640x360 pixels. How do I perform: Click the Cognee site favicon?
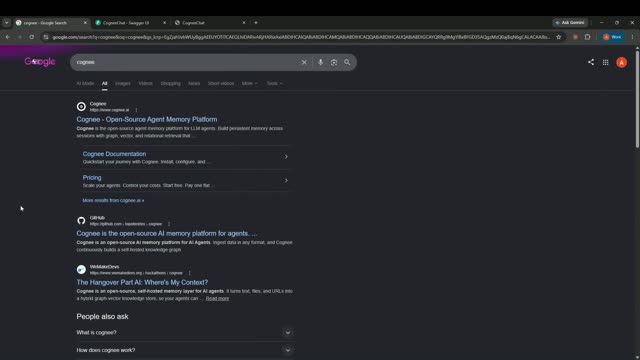coord(81,107)
